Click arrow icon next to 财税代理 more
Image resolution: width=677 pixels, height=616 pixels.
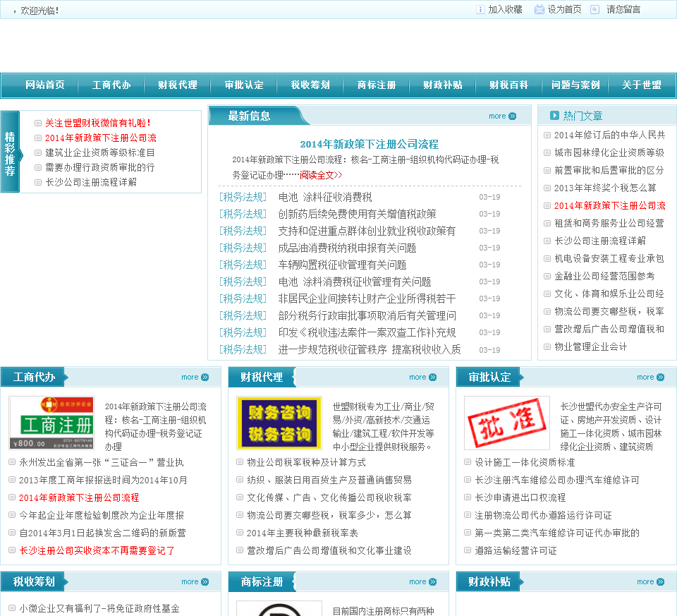pos(432,377)
